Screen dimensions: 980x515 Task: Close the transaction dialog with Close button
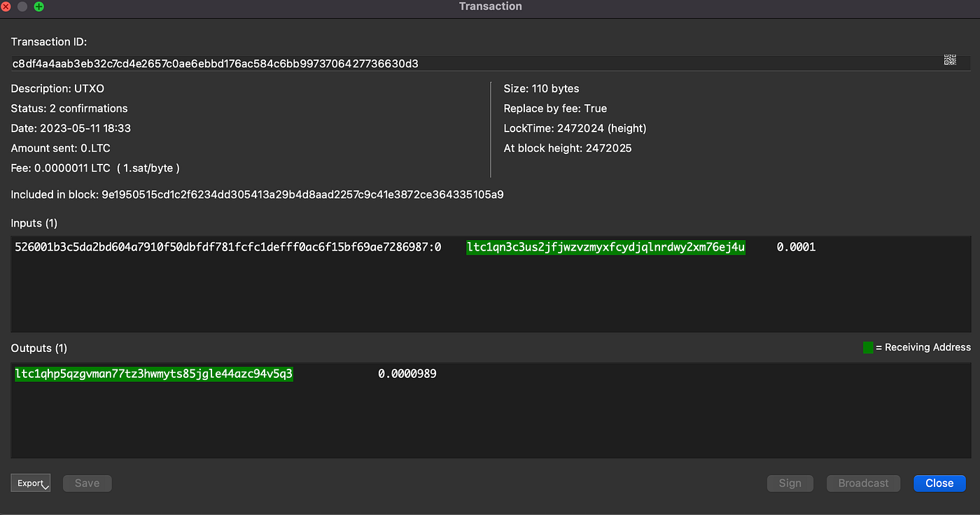(939, 483)
